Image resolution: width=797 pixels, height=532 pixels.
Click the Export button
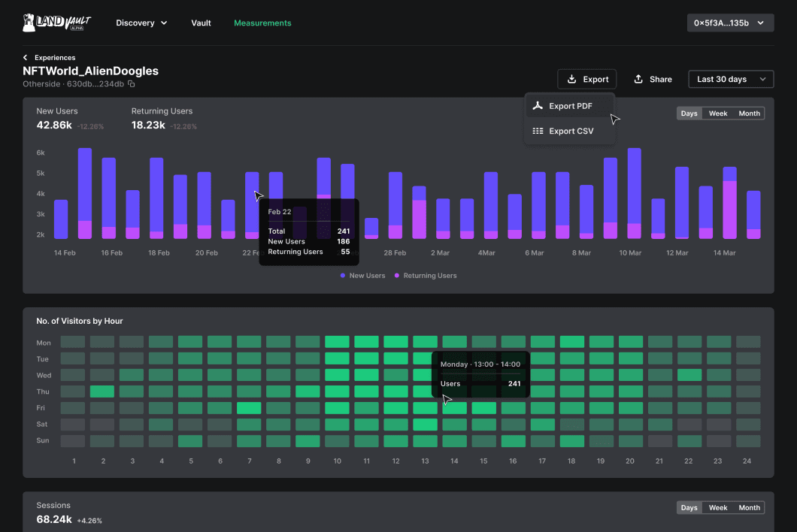tap(587, 79)
